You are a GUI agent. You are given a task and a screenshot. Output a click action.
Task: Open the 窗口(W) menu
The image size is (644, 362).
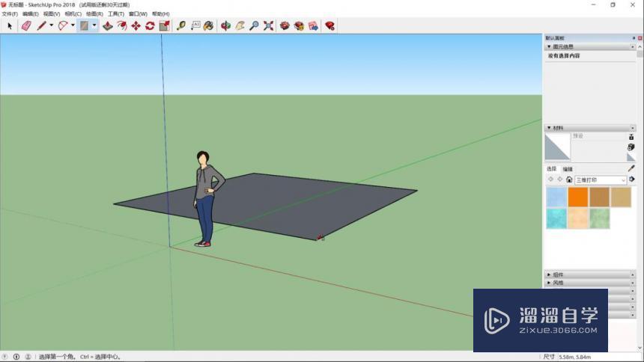click(138, 14)
